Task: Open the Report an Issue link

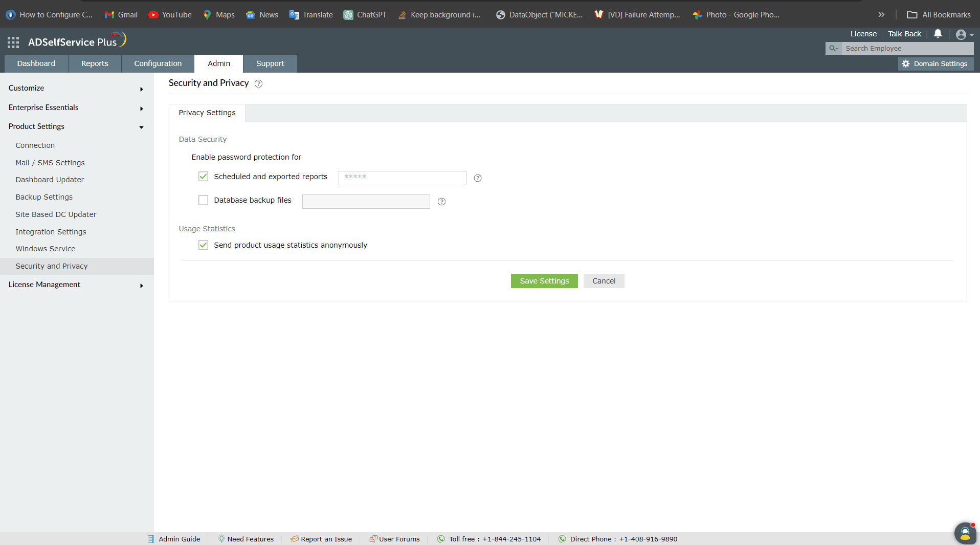Action: coord(326,539)
